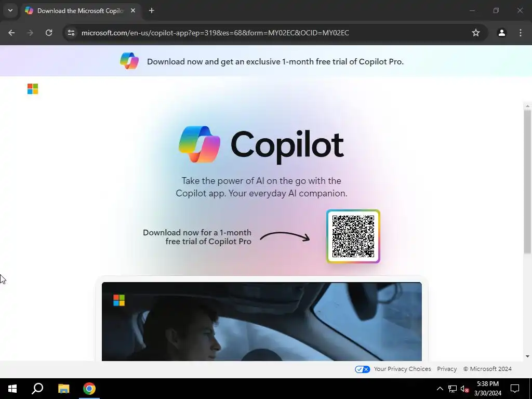The height and width of the screenshot is (399, 532).
Task: Open Windows taskbar search
Action: [x=37, y=389]
